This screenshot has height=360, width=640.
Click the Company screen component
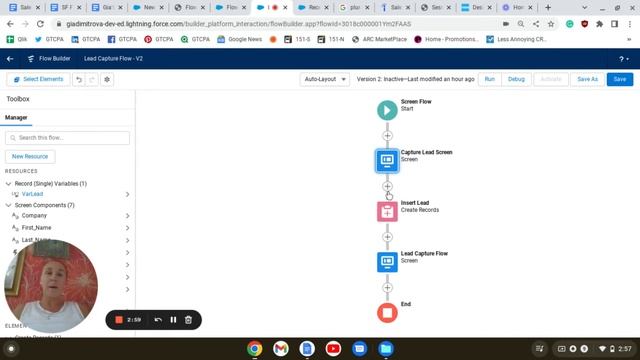(x=34, y=216)
